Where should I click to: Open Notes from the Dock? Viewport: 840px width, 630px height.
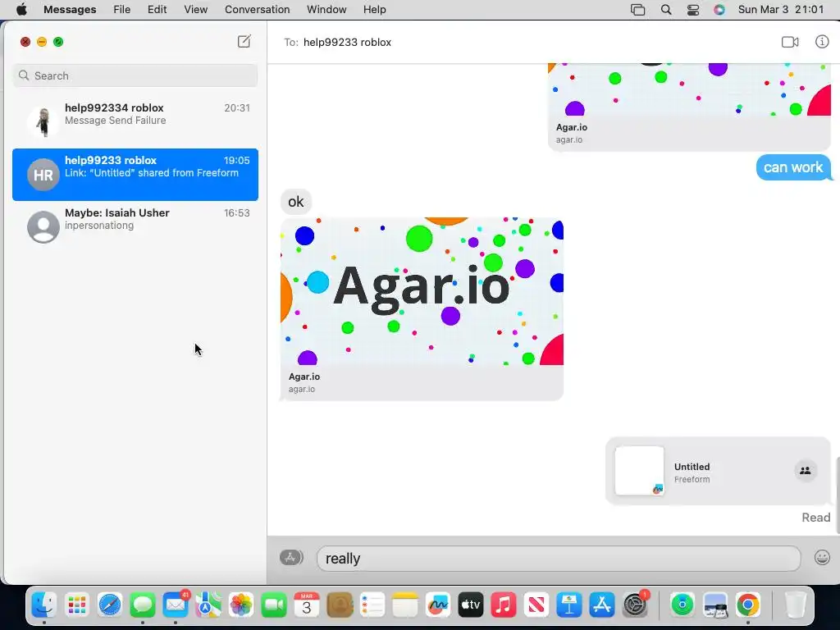[405, 605]
